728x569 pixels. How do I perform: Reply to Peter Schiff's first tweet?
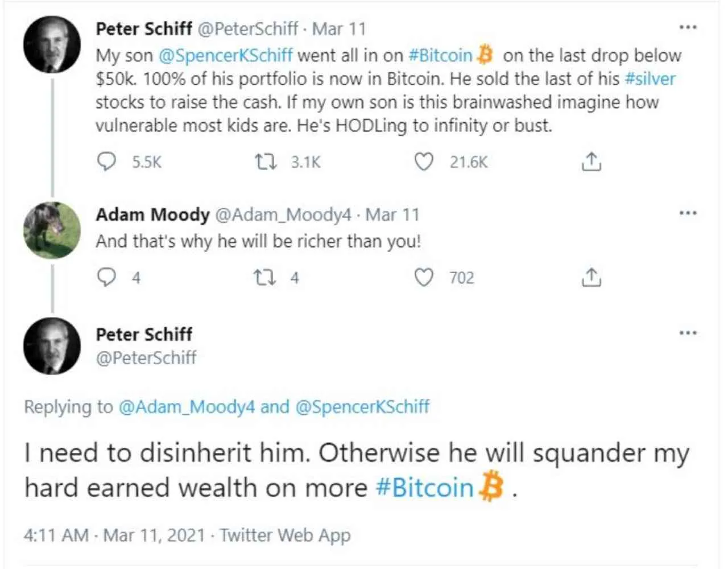click(x=107, y=162)
